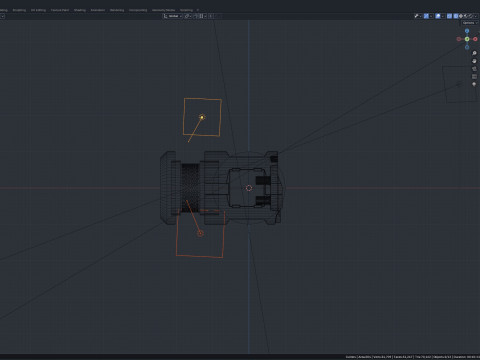Open the Scripting workspace tab
This screenshot has height=360, width=480.
click(x=186, y=10)
